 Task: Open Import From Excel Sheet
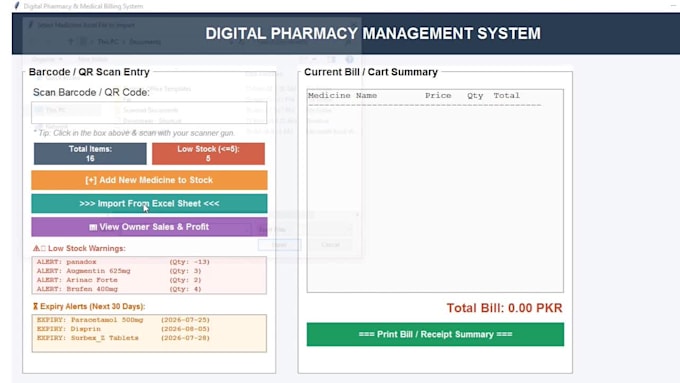pyautogui.click(x=149, y=203)
